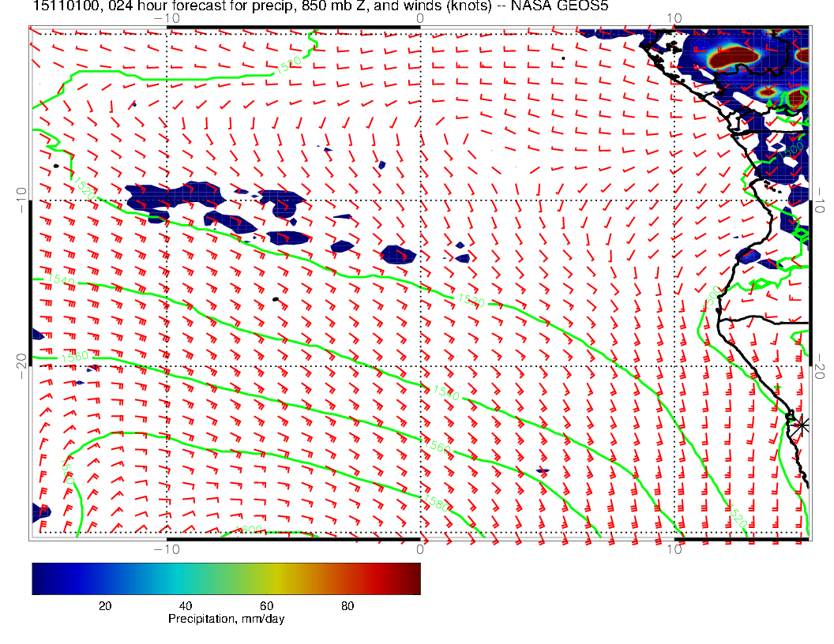Click "NASA GEOS5" in the plot title
Screen dimensions: 834x644
tap(575, 7)
